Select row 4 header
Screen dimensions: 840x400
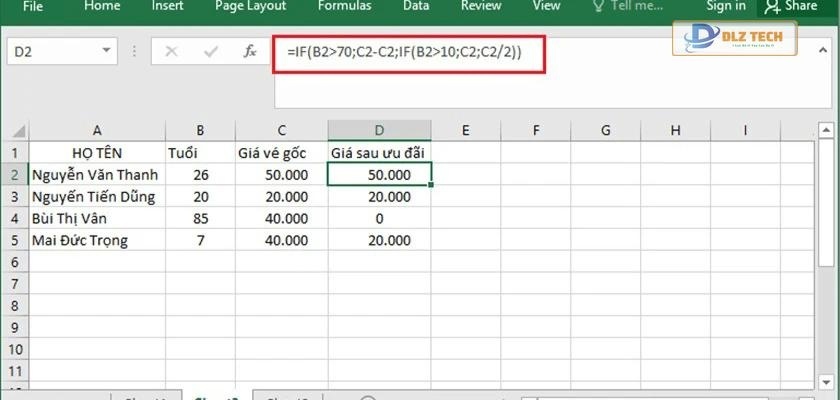pyautogui.click(x=14, y=218)
